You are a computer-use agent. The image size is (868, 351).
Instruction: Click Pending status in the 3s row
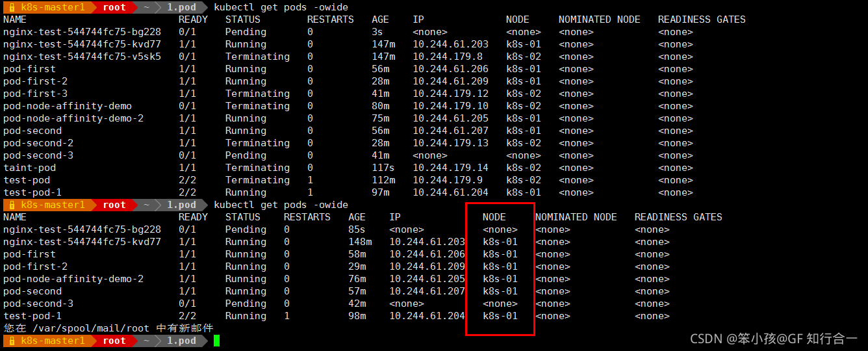[x=246, y=32]
